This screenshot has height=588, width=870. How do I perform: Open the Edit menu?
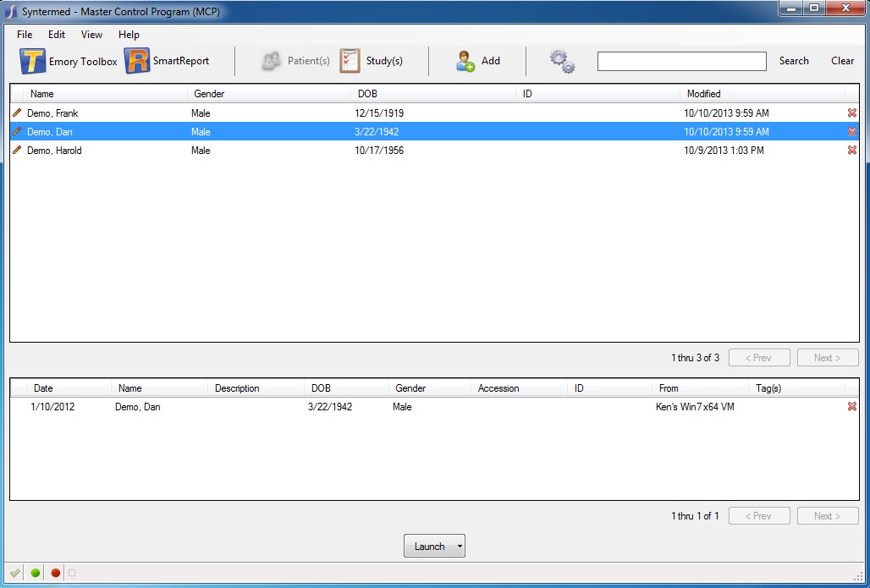click(x=57, y=35)
